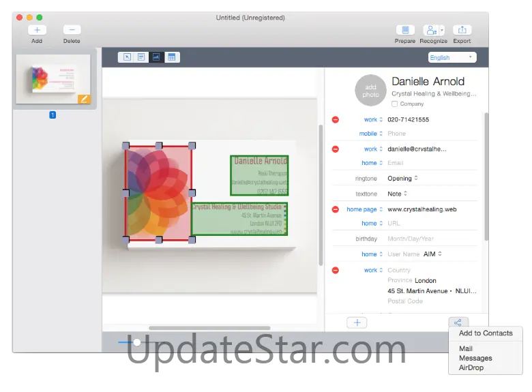
Task: Click the Add card toolbar icon
Action: pyautogui.click(x=37, y=30)
